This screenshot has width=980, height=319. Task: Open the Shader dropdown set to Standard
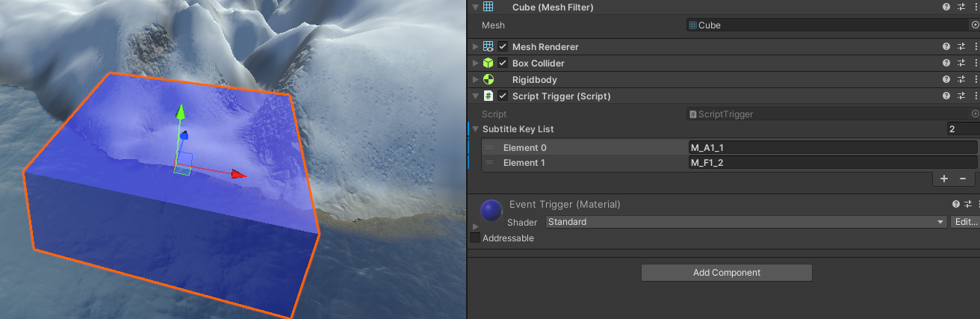click(746, 222)
